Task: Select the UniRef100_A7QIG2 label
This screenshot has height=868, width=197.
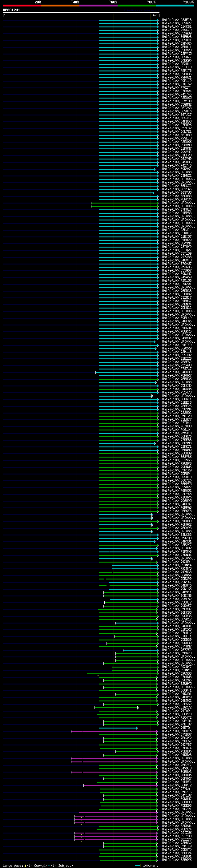Action: tap(177, 84)
